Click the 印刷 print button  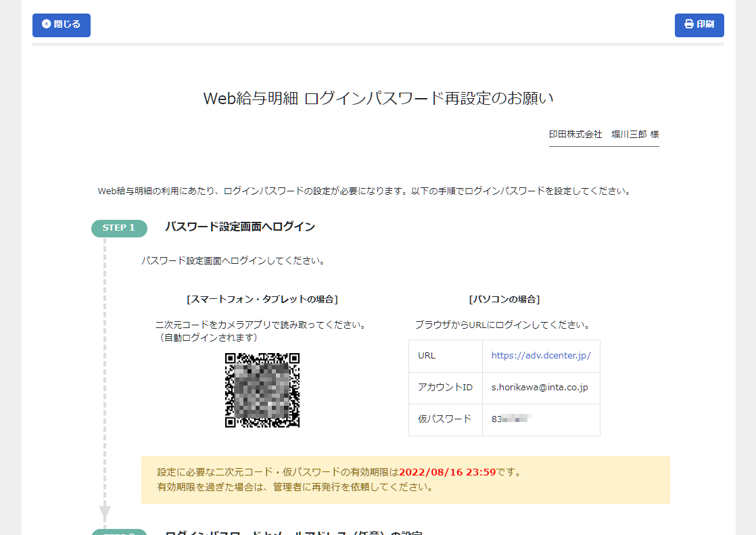point(699,25)
